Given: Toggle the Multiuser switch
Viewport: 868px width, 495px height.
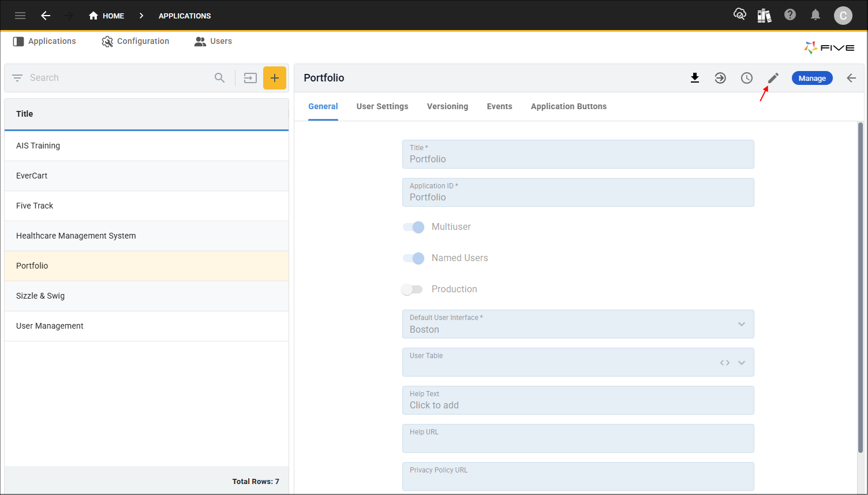Looking at the screenshot, I should tap(413, 227).
